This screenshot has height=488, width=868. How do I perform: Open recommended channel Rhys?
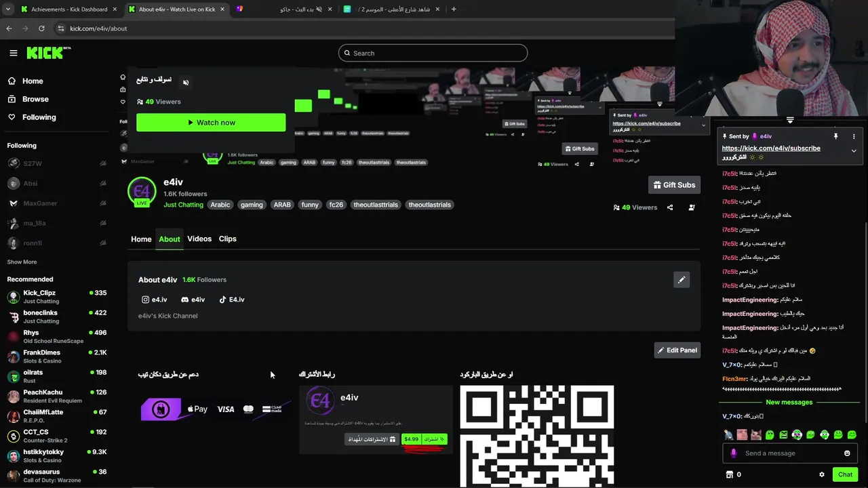[57, 337]
